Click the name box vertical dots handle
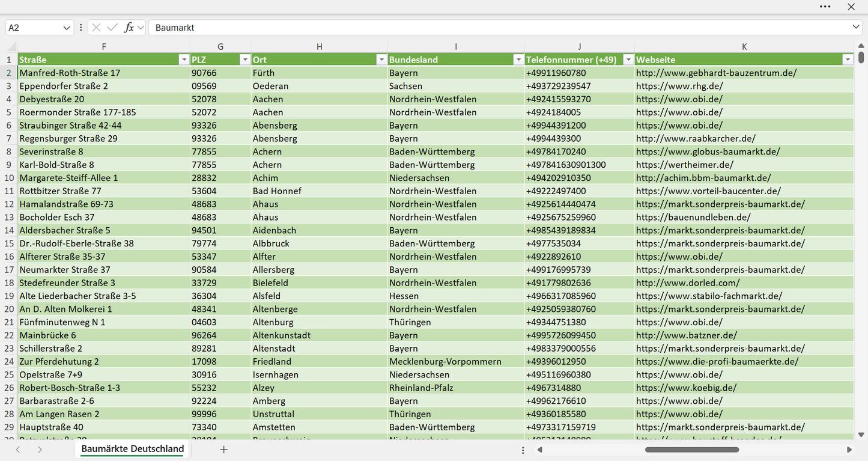The width and height of the screenshot is (868, 461). point(80,28)
